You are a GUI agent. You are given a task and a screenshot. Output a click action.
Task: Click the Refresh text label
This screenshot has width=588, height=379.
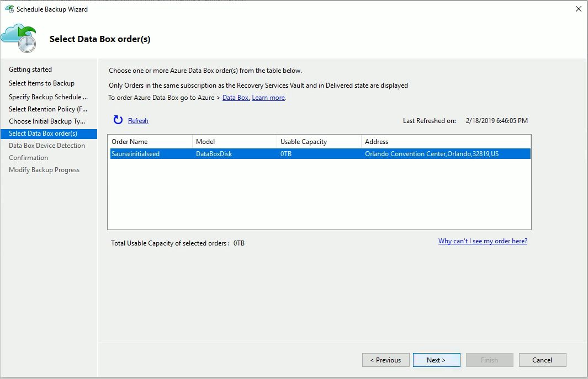138,120
